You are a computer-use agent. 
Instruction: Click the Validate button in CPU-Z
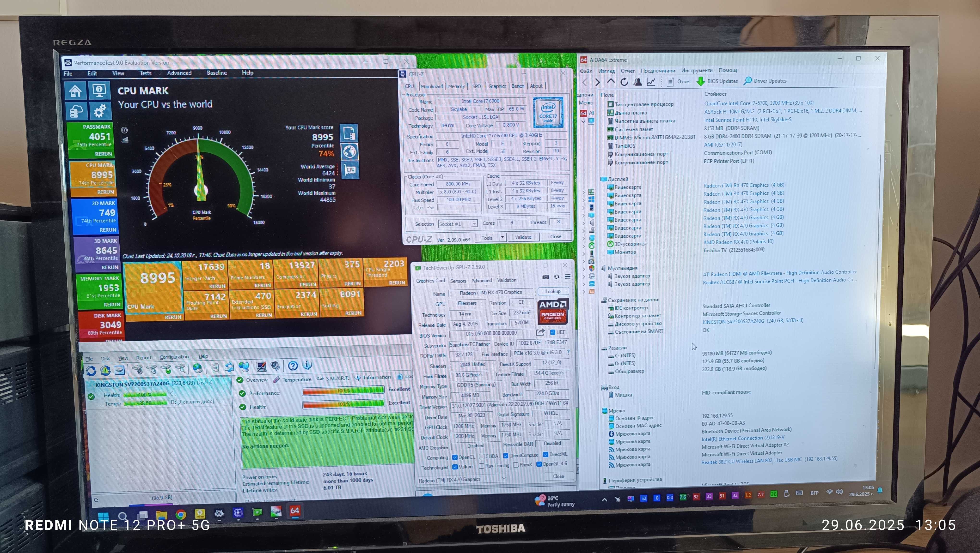pyautogui.click(x=523, y=237)
